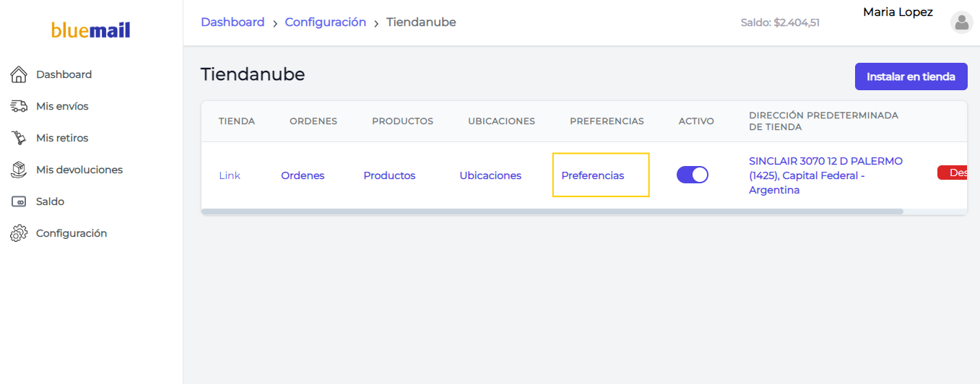
Task: Open the user avatar profile icon
Action: [962, 22]
